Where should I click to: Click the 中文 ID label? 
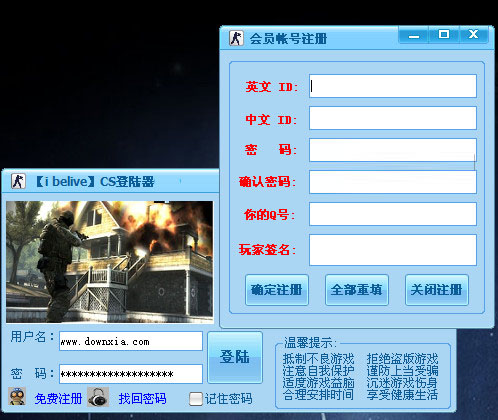[271, 119]
